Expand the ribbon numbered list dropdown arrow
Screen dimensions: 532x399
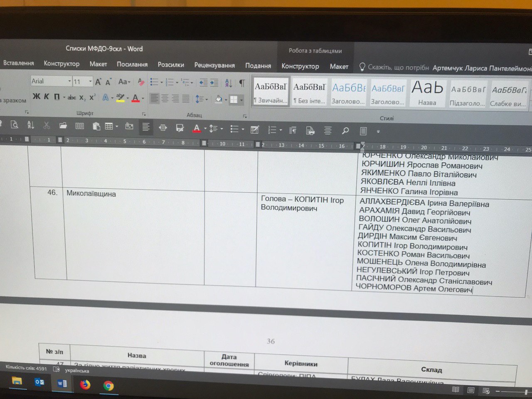click(177, 83)
